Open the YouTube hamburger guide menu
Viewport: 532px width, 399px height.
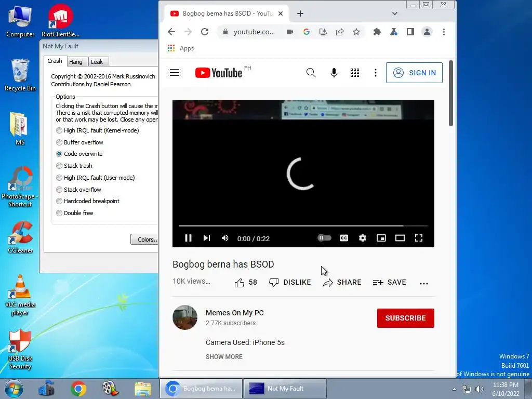point(175,73)
